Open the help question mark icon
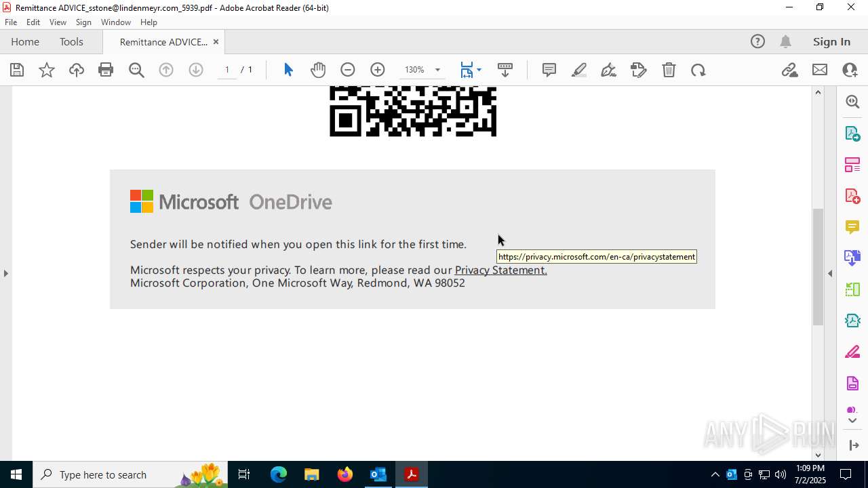Image resolution: width=868 pixels, height=488 pixels. (757, 42)
